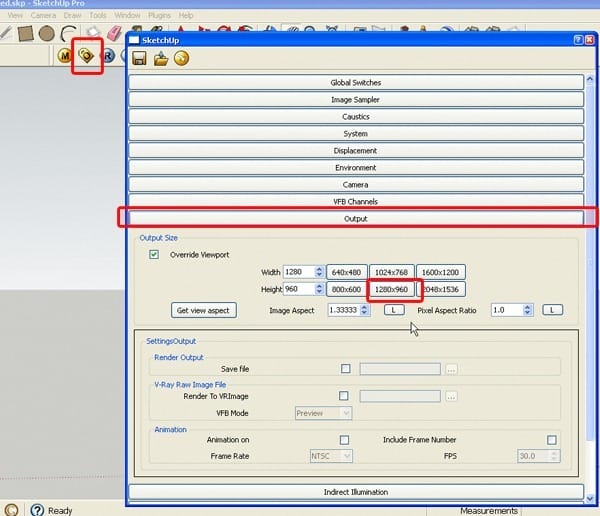Viewport: 600px width, 516px height.
Task: Collapse the Output rollout
Action: point(356,219)
